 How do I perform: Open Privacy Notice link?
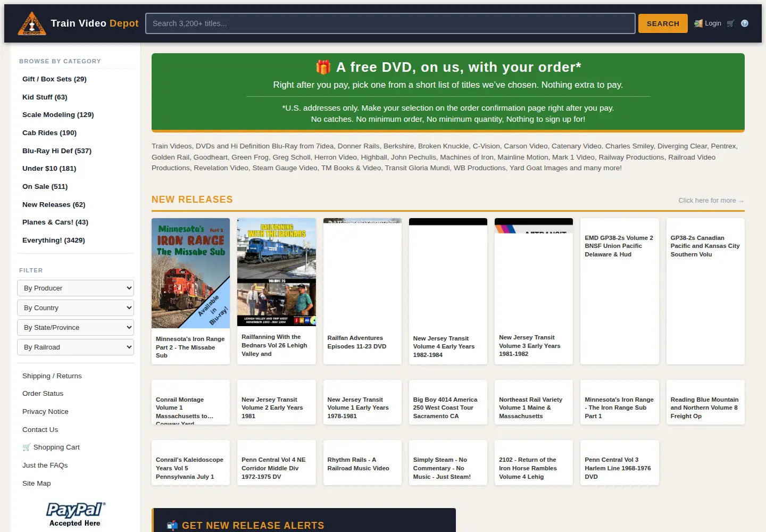(45, 412)
